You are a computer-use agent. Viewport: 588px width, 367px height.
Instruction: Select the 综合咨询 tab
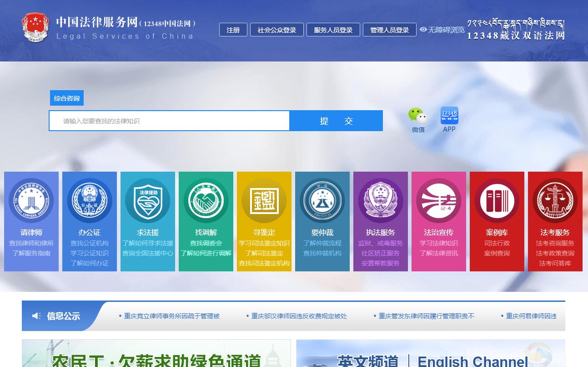pyautogui.click(x=67, y=98)
